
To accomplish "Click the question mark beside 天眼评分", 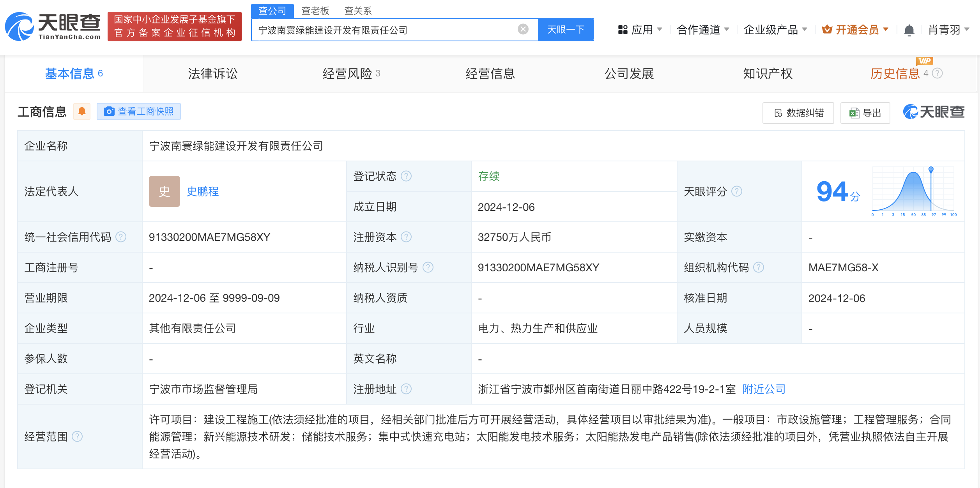I will pyautogui.click(x=736, y=191).
